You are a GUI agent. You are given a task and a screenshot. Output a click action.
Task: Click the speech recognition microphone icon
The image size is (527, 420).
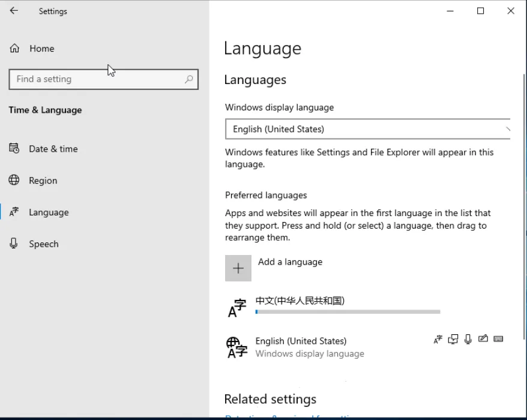[468, 340]
